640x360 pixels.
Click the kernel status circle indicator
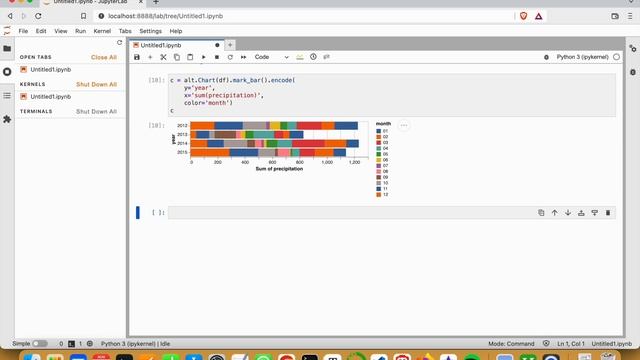point(616,57)
